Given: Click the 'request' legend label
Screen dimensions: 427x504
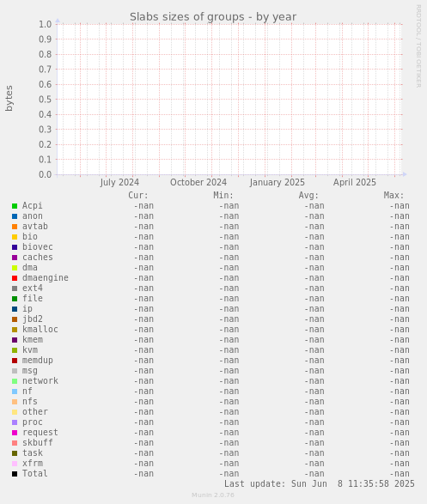Looking at the screenshot, I should [x=40, y=433].
